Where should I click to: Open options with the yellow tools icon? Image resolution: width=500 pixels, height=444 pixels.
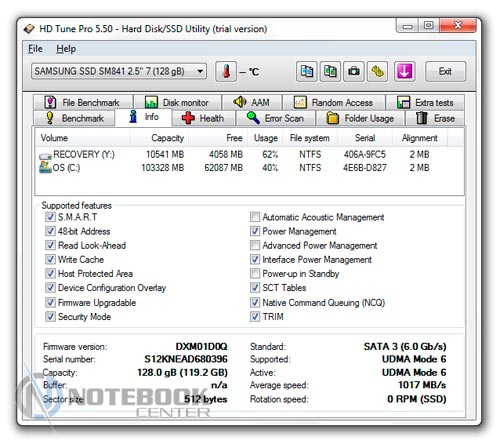tap(377, 71)
